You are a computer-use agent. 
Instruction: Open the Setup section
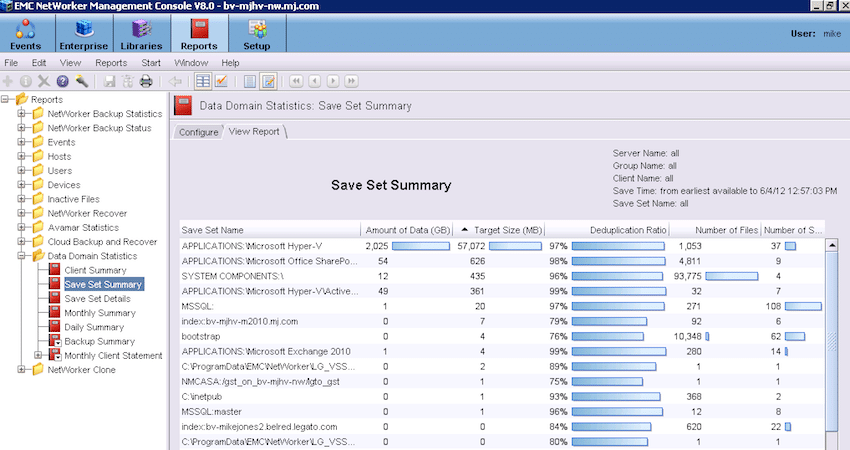coord(256,34)
